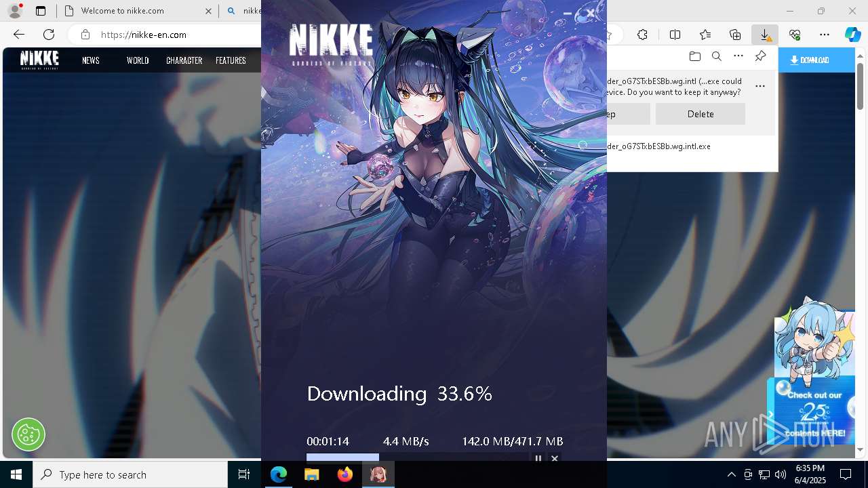Open more actions for flagged download

[760, 86]
